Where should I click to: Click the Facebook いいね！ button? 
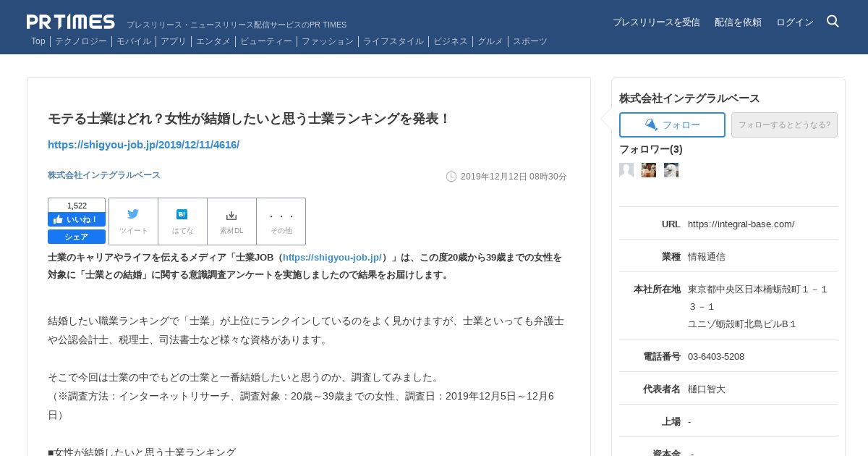[77, 219]
